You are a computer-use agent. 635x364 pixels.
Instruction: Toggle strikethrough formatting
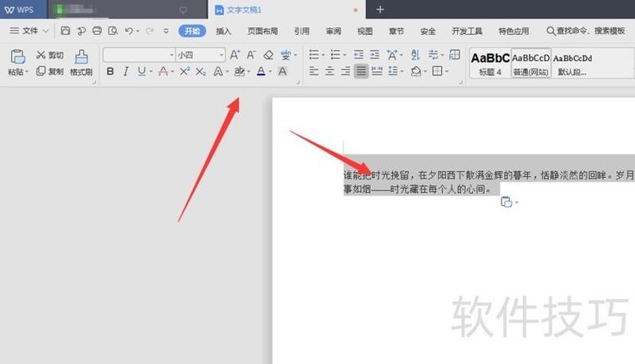pos(164,72)
